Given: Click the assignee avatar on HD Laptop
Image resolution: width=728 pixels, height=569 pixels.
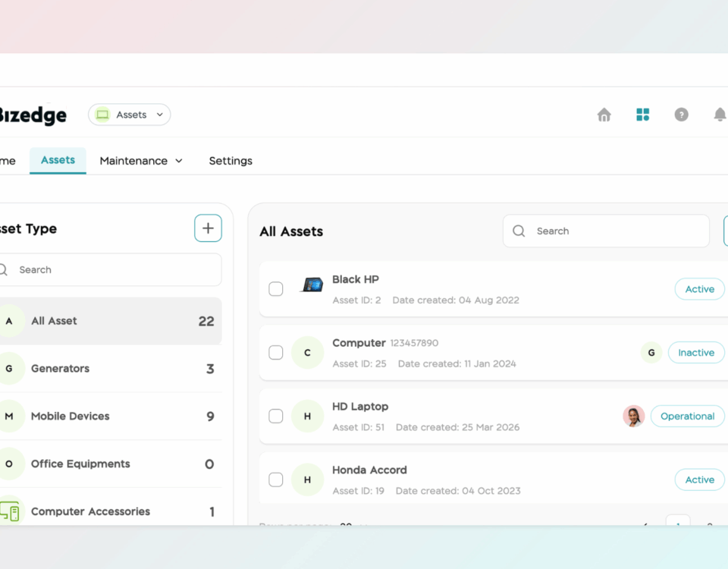Looking at the screenshot, I should pos(633,416).
